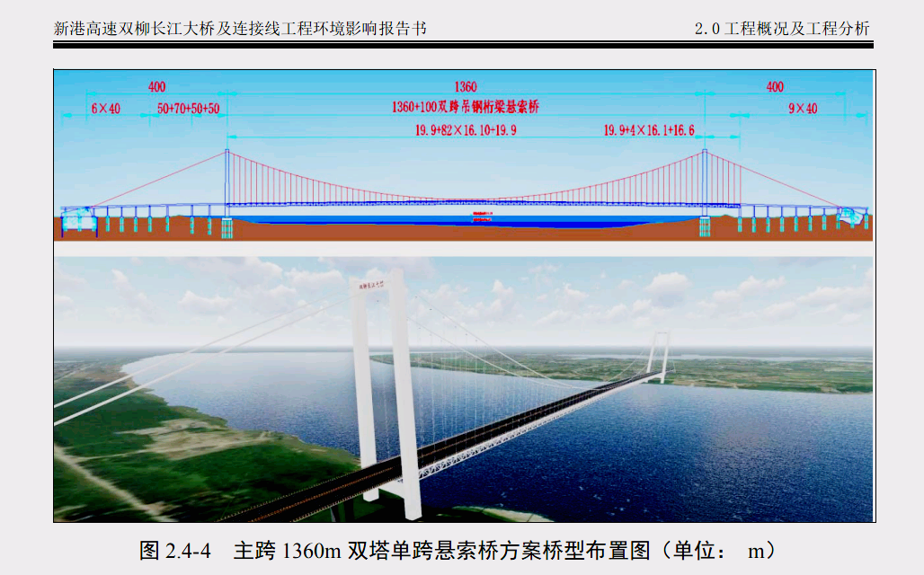
Task: Click the 50+70+50+50 span label
Action: pos(188,109)
